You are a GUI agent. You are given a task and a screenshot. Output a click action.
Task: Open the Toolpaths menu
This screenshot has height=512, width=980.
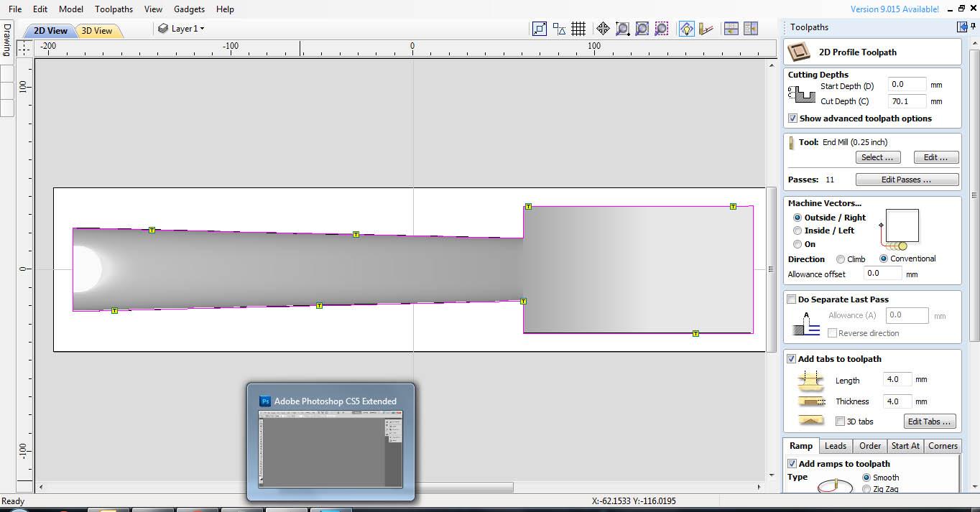pos(114,9)
